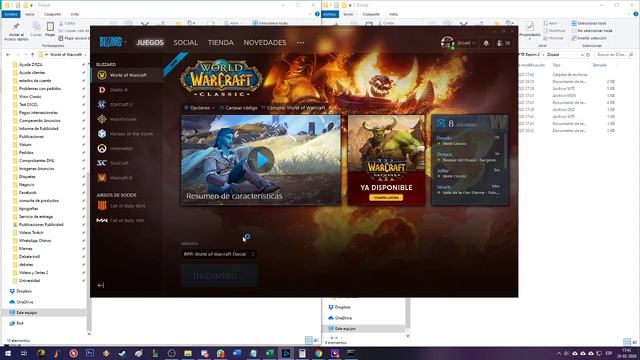Select the StarCraft II game icon
The height and width of the screenshot is (360, 640).
pos(102,104)
